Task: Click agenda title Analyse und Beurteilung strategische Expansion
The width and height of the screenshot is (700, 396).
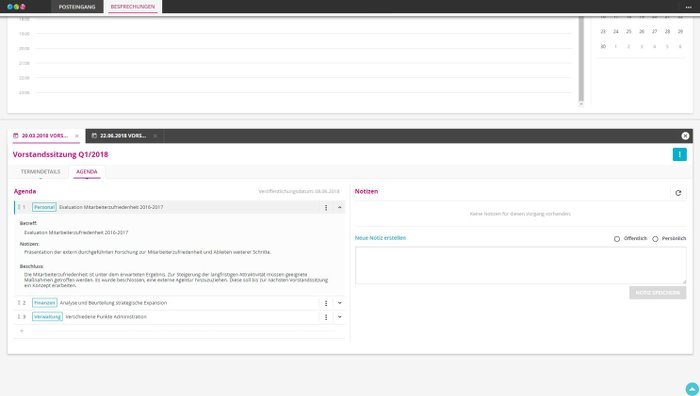Action: coord(113,303)
